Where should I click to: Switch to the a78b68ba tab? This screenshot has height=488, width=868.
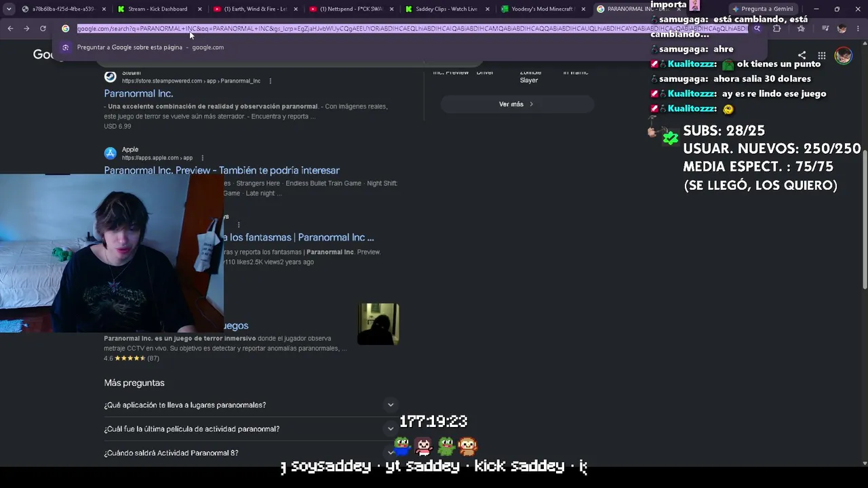pyautogui.click(x=62, y=9)
